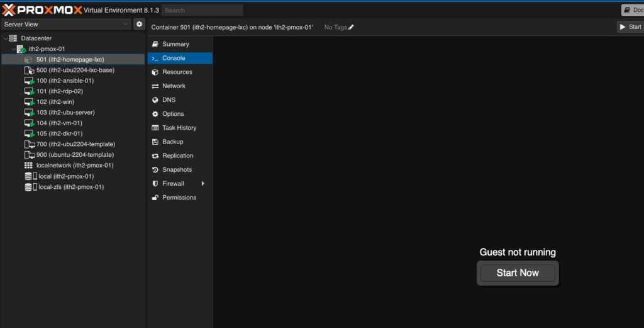Click the VM icon for 105 ith2-dkr-01

pyautogui.click(x=29, y=133)
